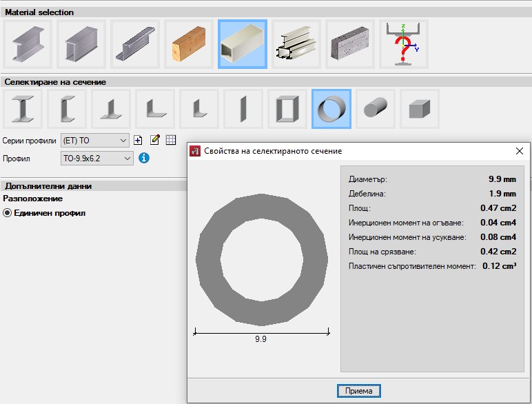Image resolution: width=532 pixels, height=404 pixels.
Task: Click the Селектиране на сечение header
Action: tap(55, 82)
